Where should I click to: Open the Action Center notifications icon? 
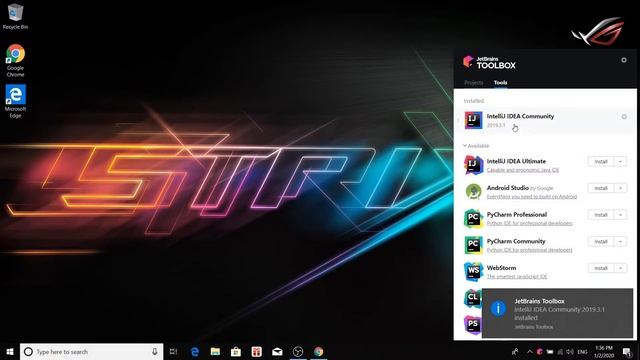click(x=627, y=351)
